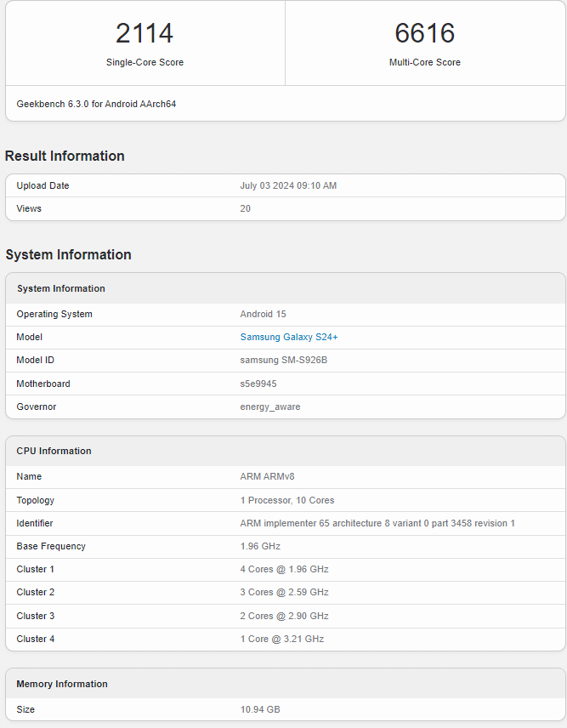This screenshot has height=728, width=567.
Task: Select upload date July 03 2024 09:10 AM
Action: (288, 185)
